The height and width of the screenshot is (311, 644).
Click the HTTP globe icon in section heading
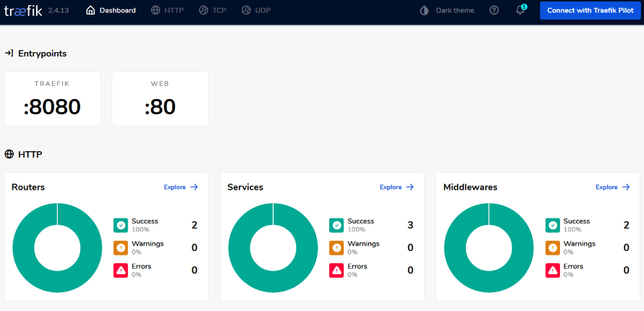coord(9,154)
